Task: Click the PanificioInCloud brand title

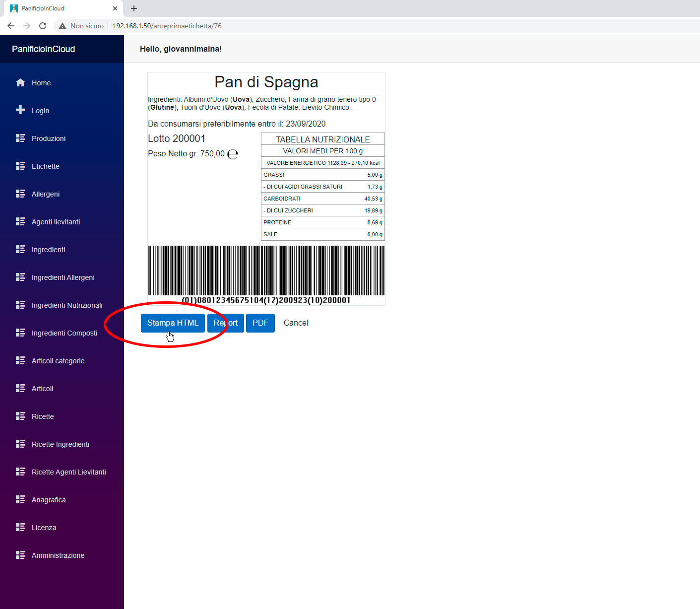Action: [x=44, y=49]
